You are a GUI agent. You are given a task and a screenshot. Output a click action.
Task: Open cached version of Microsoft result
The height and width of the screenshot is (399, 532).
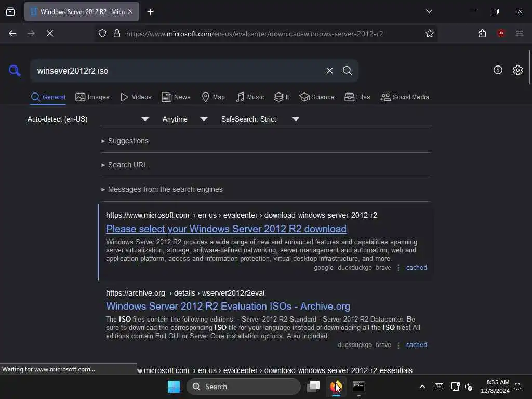[416, 268]
